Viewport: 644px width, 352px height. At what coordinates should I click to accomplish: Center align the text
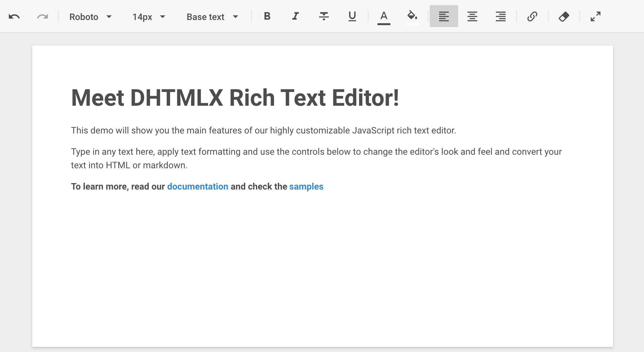pyautogui.click(x=472, y=16)
